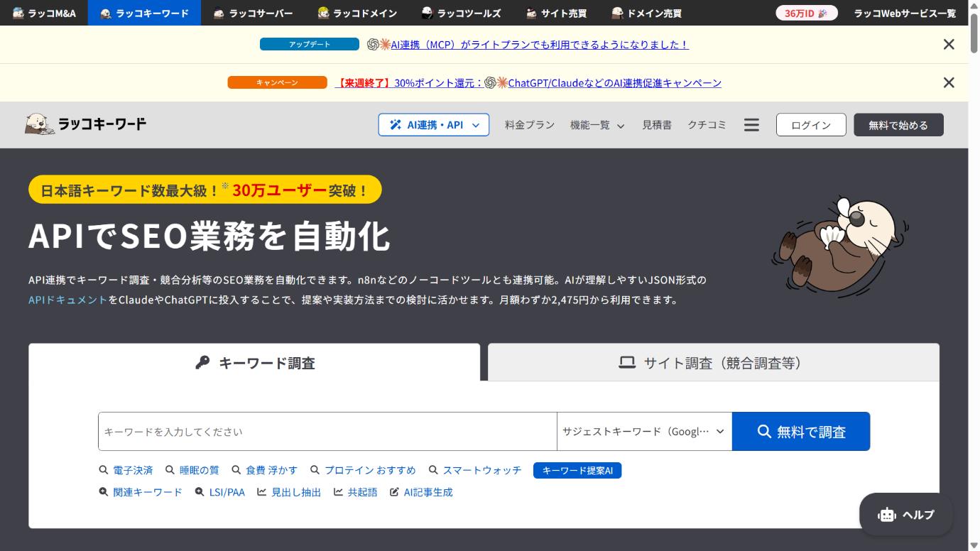Image resolution: width=980 pixels, height=551 pixels.
Task: Open 見出し抽出 tool link
Action: 289,492
